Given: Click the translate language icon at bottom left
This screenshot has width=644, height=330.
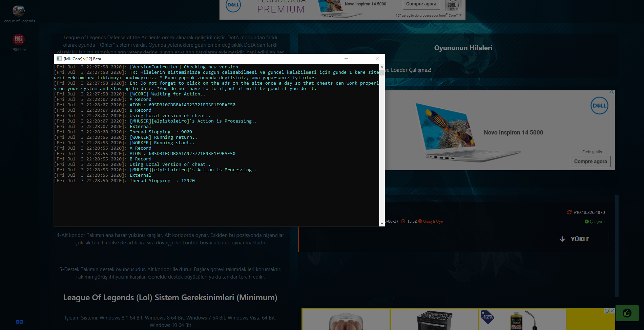Looking at the screenshot, I should (19, 322).
